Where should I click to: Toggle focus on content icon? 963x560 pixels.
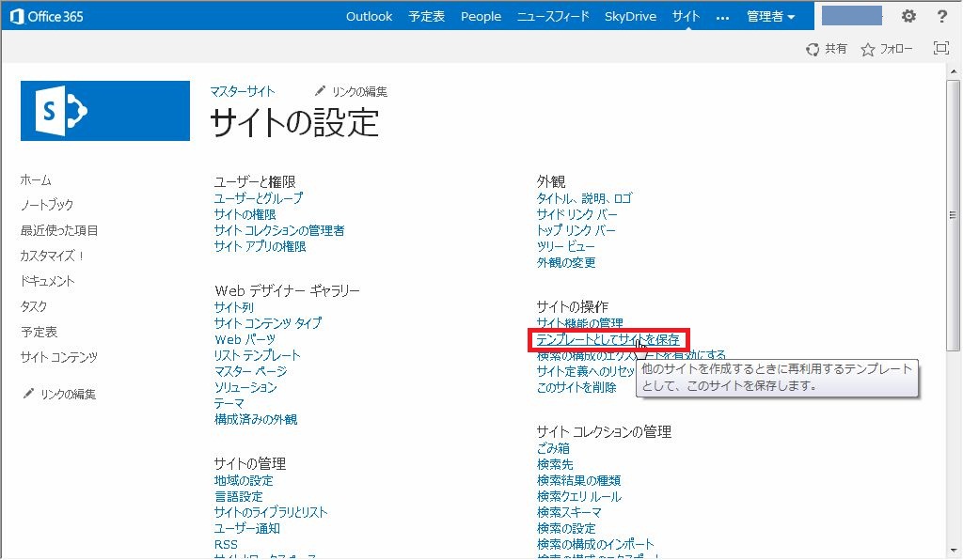(x=940, y=49)
